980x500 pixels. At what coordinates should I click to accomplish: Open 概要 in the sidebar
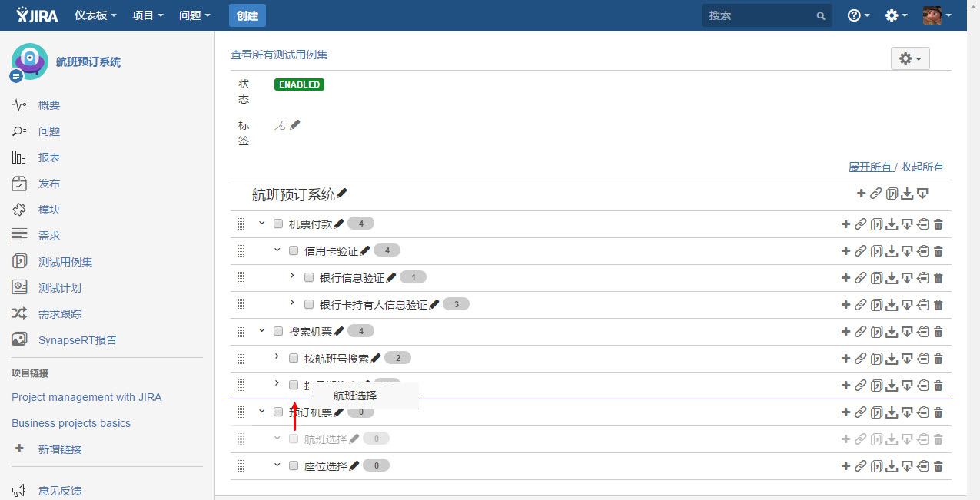click(49, 105)
